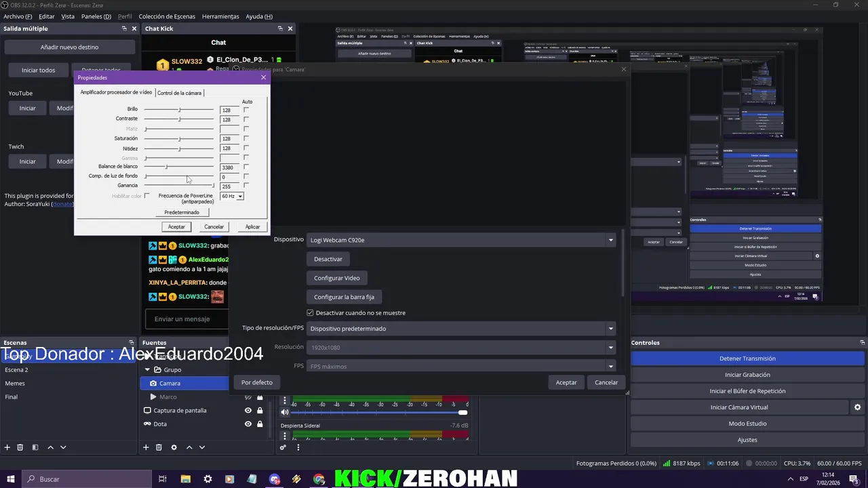The image size is (868, 488).
Task: Remove selected source with trash icon
Action: coord(159,447)
